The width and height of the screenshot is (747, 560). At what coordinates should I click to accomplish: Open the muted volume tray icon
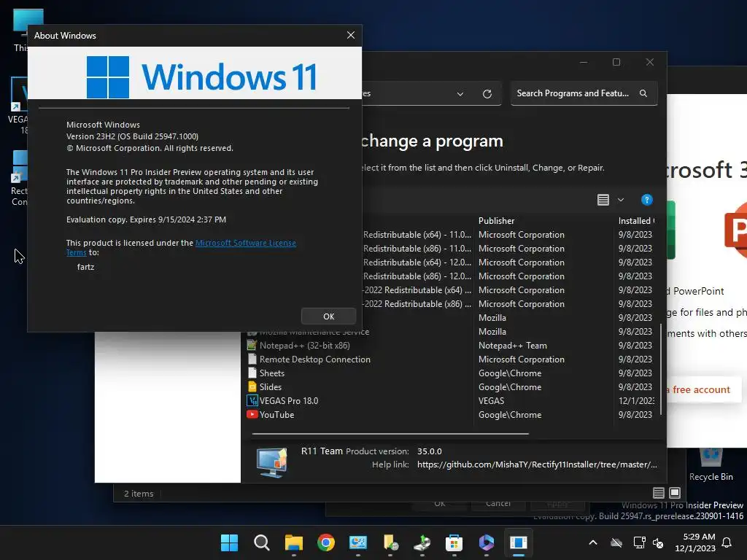click(x=658, y=542)
